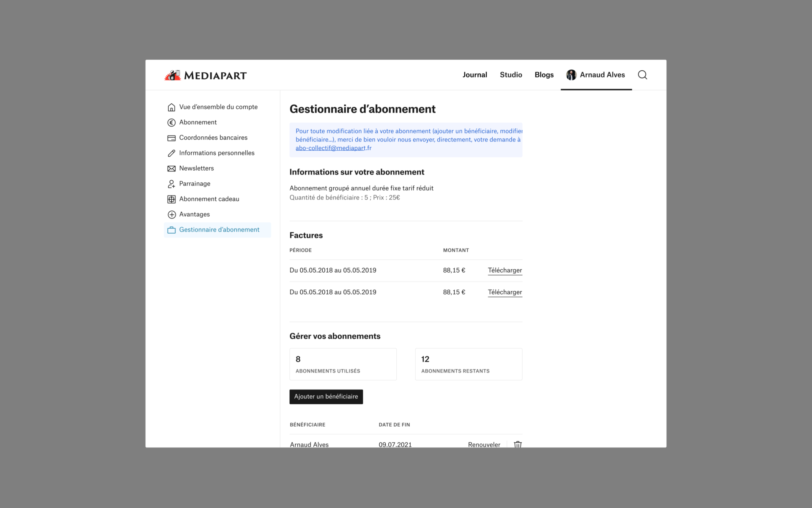The height and width of the screenshot is (508, 812).
Task: Open the Blogs section
Action: point(544,75)
